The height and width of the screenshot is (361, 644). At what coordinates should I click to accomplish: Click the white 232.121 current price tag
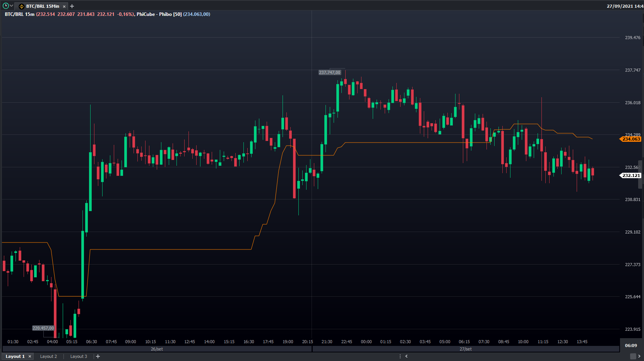(x=631, y=175)
